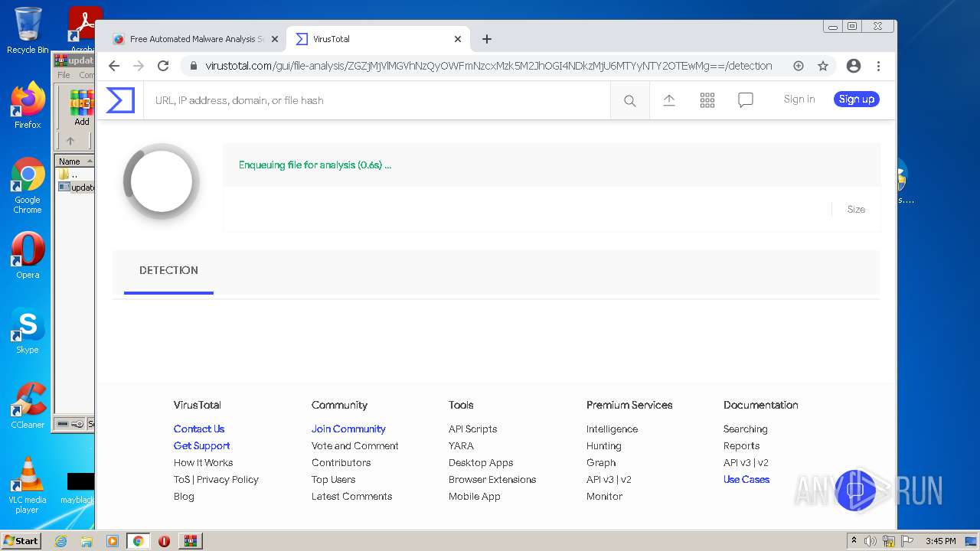Click the Join Community link
Viewport: 980px width, 551px height.
click(348, 429)
